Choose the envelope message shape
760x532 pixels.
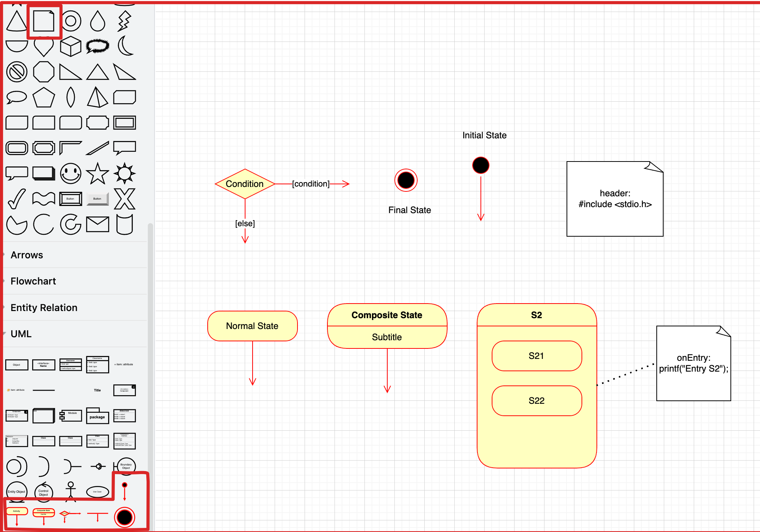[97, 224]
